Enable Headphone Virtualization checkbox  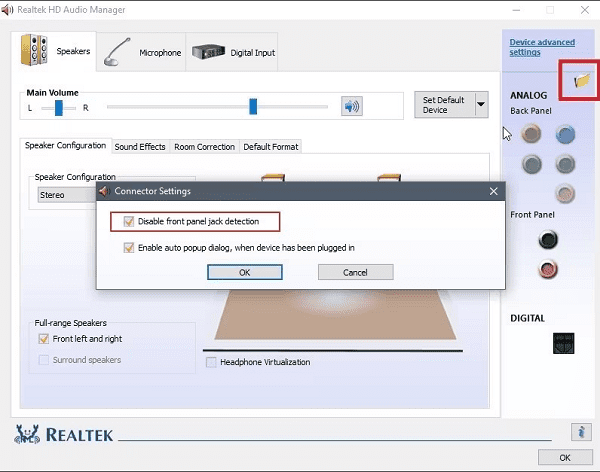tap(211, 362)
